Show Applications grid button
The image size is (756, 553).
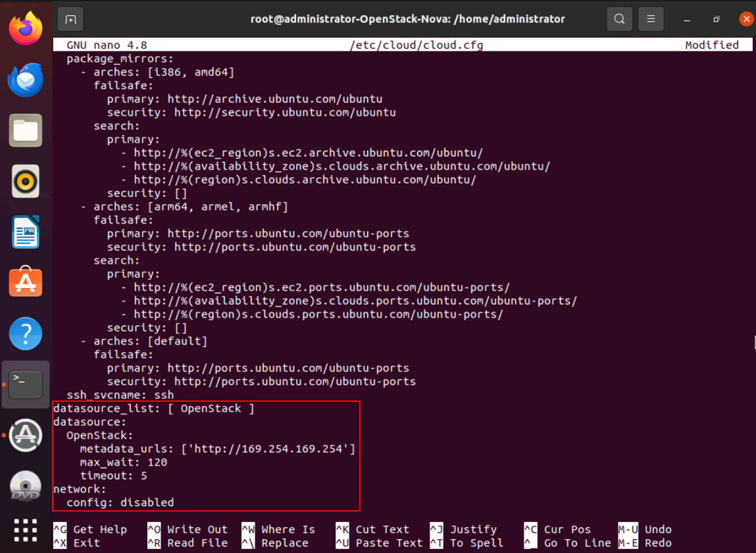(26, 531)
